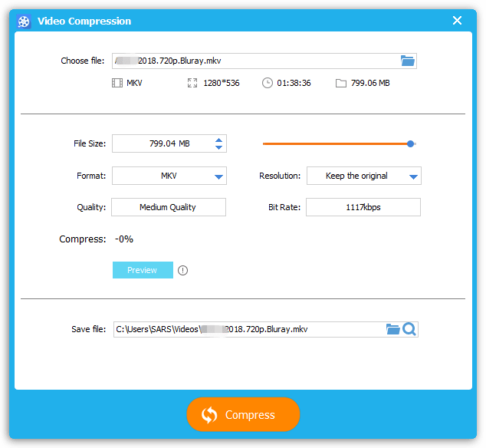Click the file size slider handle
486x448 pixels.
(411, 143)
